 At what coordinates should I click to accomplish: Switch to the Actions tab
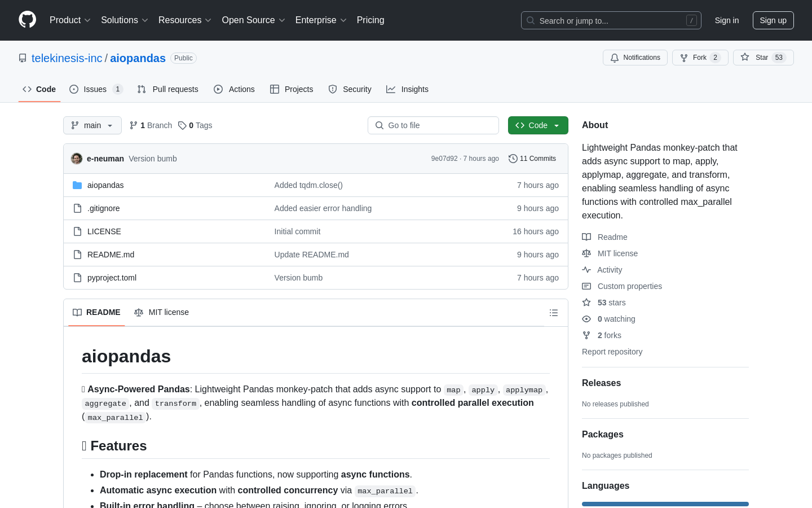(x=235, y=89)
